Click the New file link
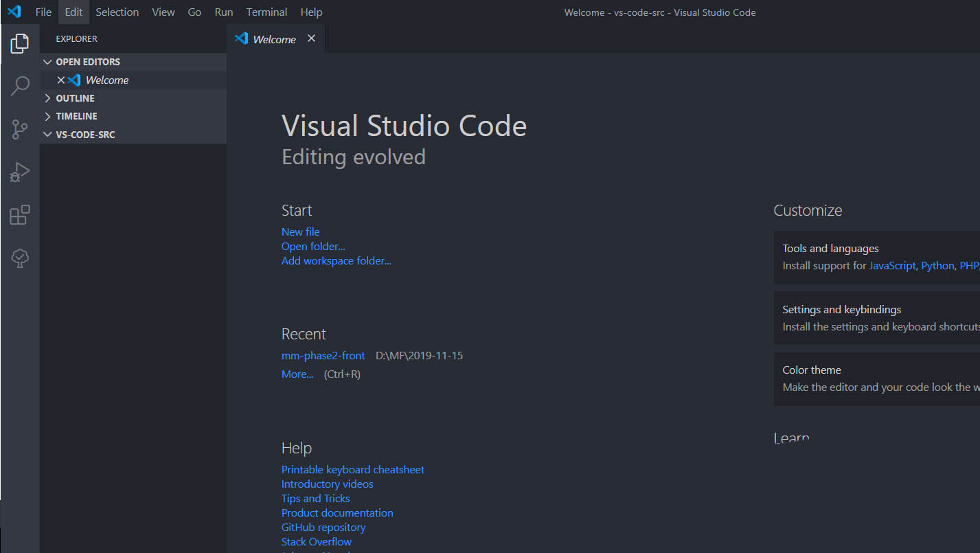Screen dimensions: 980x553 pyautogui.click(x=300, y=232)
